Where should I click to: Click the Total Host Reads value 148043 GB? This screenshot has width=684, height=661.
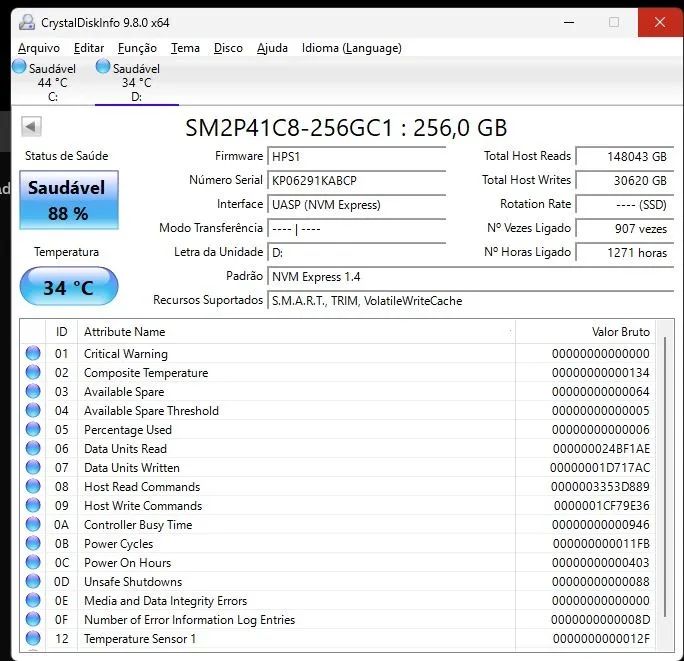[625, 157]
